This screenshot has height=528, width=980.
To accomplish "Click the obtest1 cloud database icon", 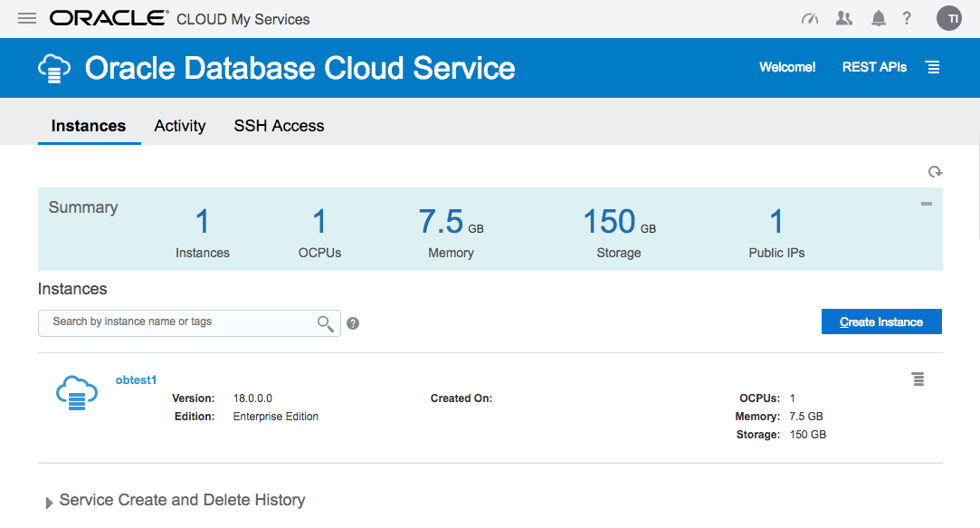I will [77, 393].
